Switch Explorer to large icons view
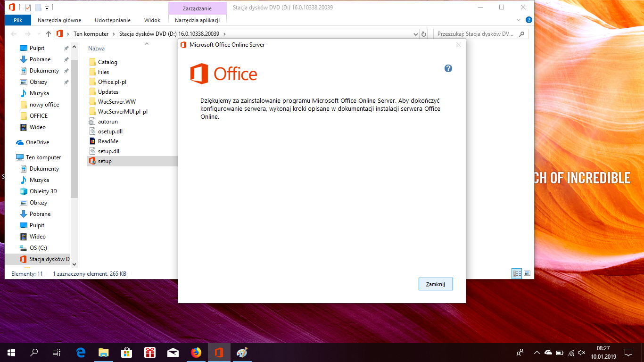Image resolution: width=644 pixels, height=362 pixels. pyautogui.click(x=527, y=273)
